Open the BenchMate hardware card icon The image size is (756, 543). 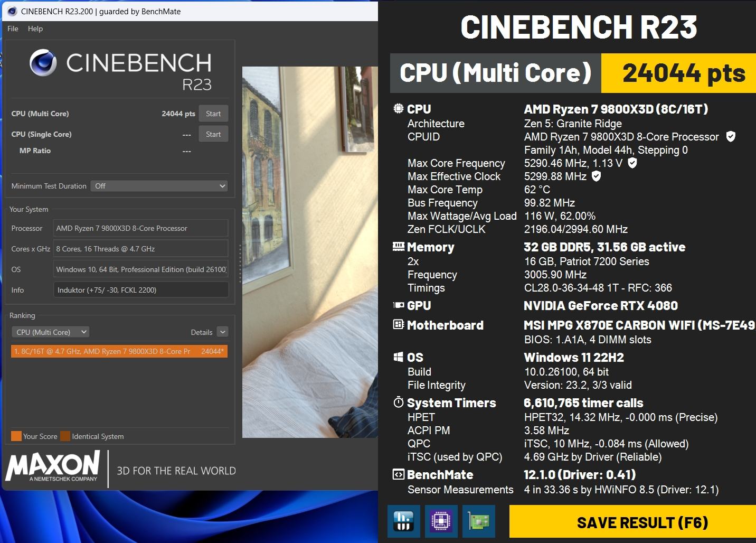[479, 522]
